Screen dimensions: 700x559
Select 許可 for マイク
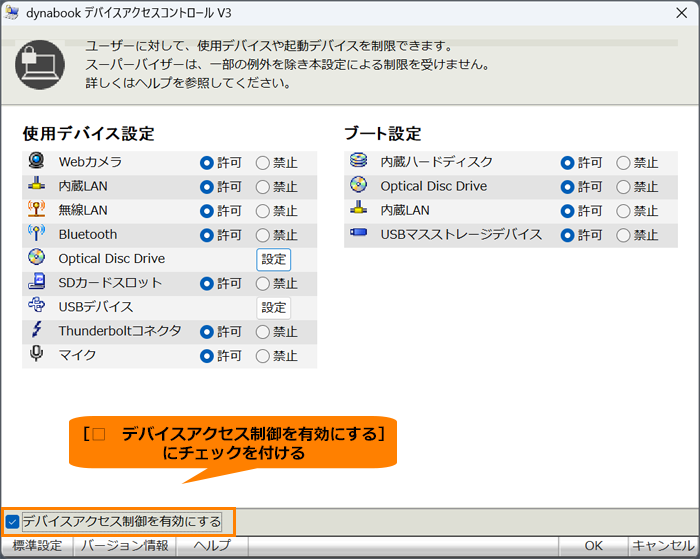tap(207, 356)
